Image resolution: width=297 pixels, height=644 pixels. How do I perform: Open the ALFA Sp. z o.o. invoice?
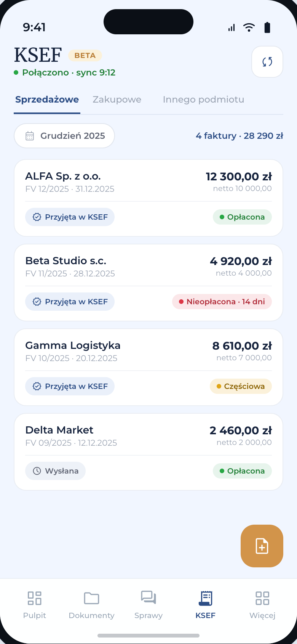tap(148, 198)
